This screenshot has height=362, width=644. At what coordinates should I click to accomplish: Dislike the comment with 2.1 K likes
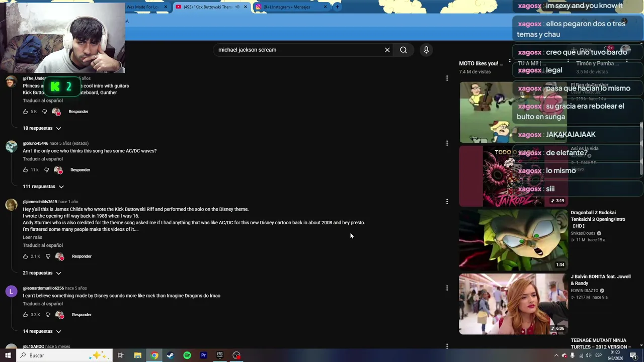[48, 256]
